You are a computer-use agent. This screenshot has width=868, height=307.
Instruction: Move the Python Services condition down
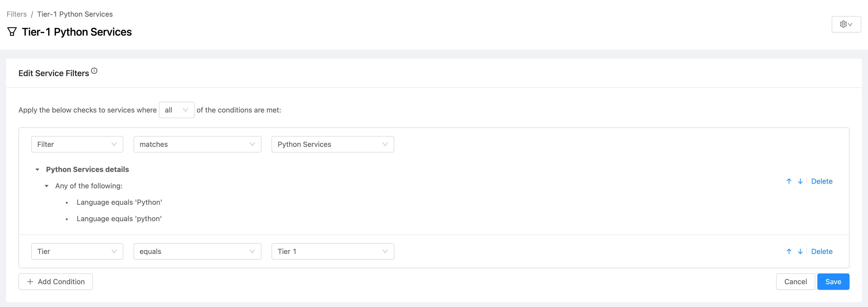800,181
